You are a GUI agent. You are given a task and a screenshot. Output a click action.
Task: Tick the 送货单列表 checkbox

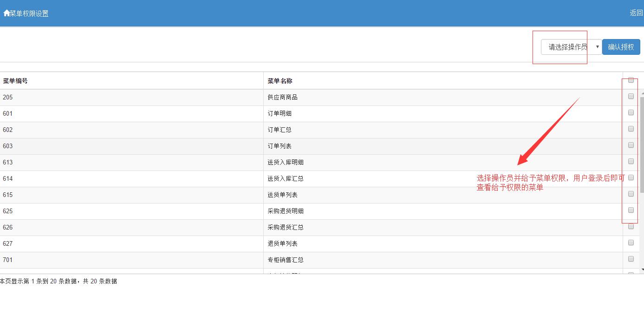coord(631,194)
